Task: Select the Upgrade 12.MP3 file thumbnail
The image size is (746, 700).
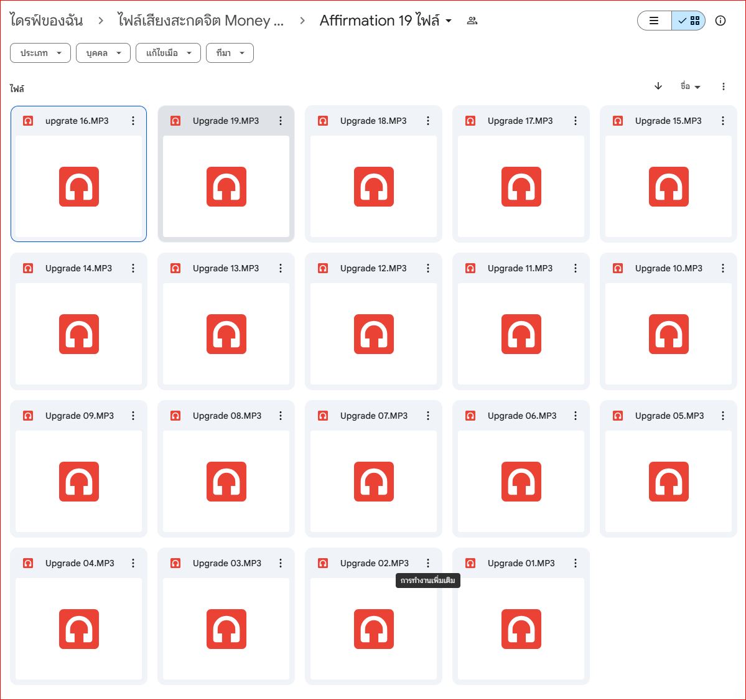Action: point(373,334)
